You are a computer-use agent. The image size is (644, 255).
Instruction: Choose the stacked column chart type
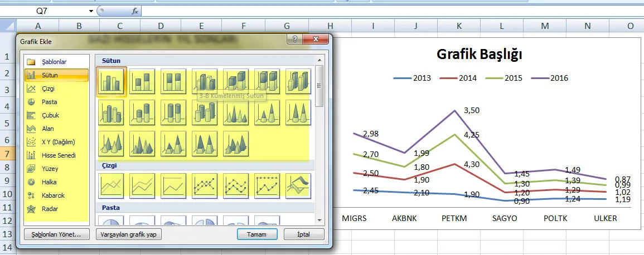coord(143,82)
